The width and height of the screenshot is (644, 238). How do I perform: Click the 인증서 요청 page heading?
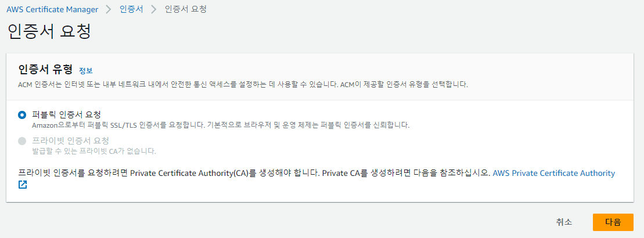48,32
